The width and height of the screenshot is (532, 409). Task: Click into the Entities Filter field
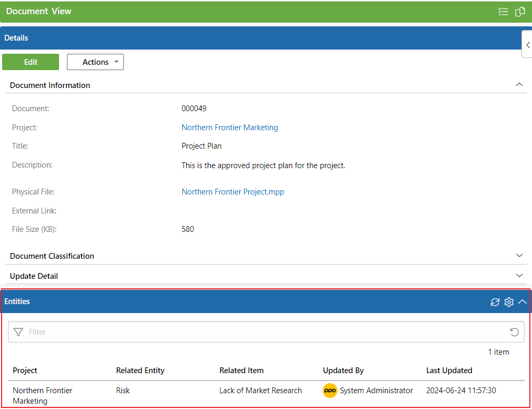point(264,332)
